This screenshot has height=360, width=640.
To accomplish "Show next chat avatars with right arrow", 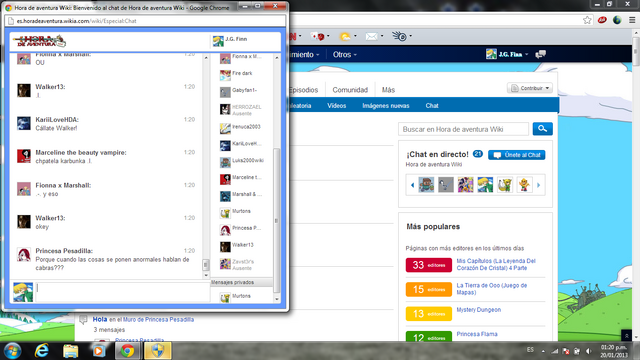I will [538, 185].
